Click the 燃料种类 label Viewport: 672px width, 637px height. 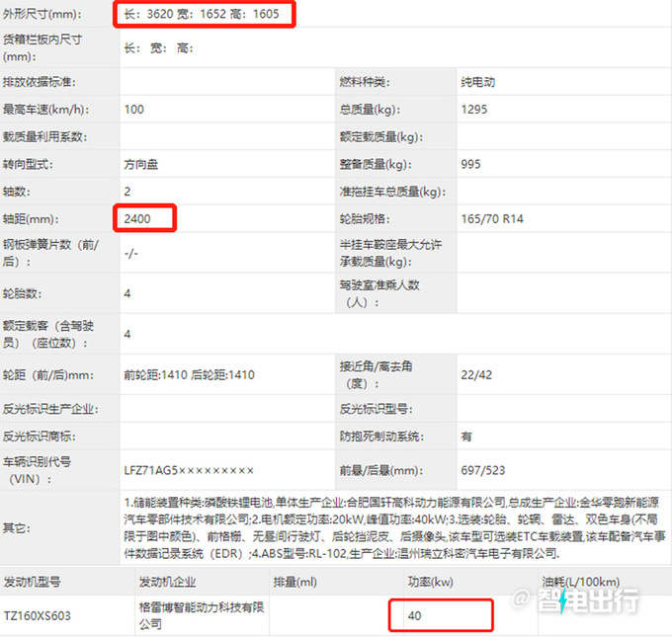coord(365,82)
